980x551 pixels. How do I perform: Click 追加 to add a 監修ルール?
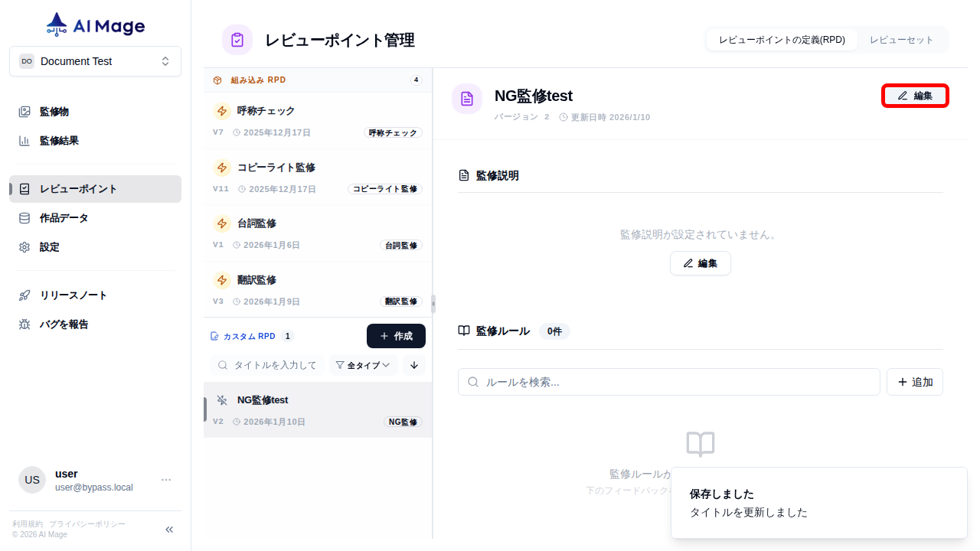pyautogui.click(x=914, y=381)
